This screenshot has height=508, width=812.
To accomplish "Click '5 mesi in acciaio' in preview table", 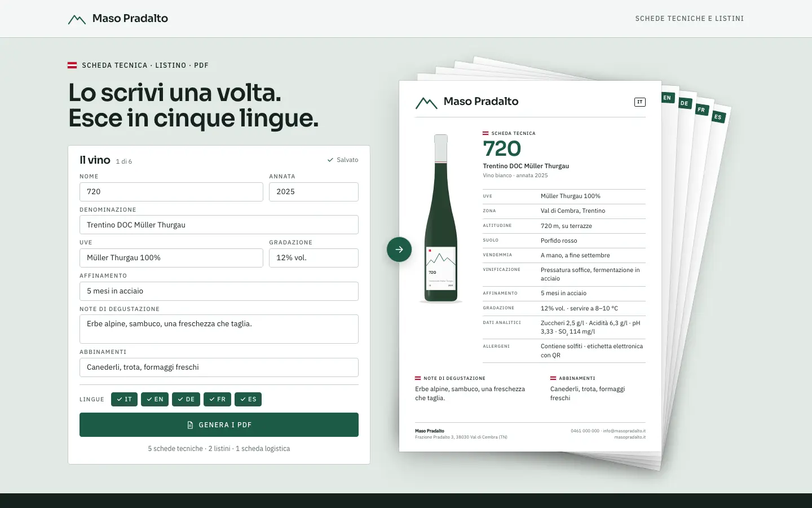I will 563,294.
